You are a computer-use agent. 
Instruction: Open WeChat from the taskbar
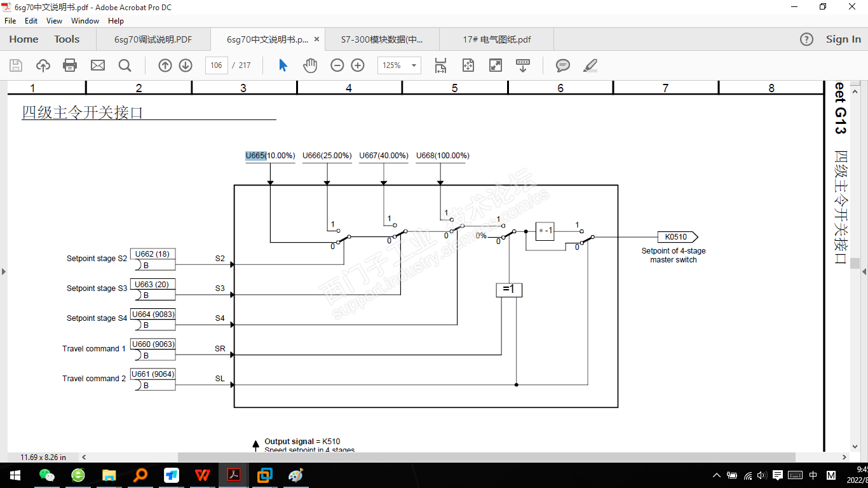[47, 475]
